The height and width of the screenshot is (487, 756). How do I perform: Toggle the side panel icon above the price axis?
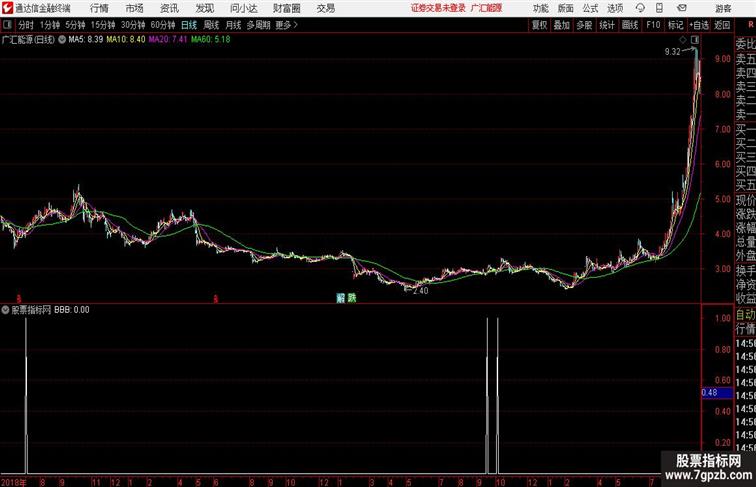(x=694, y=40)
